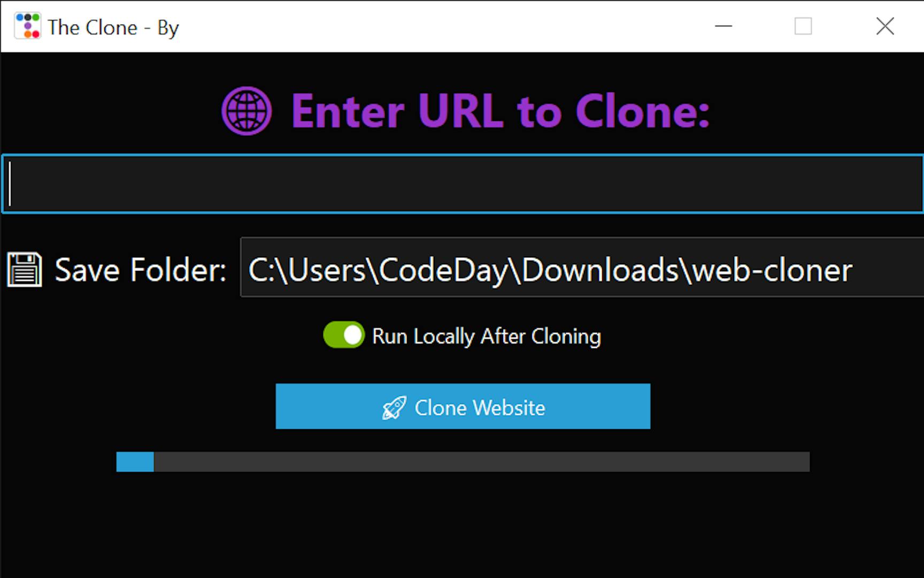The height and width of the screenshot is (578, 924).
Task: Click the gray unfilled part of progress bar
Action: click(482, 462)
